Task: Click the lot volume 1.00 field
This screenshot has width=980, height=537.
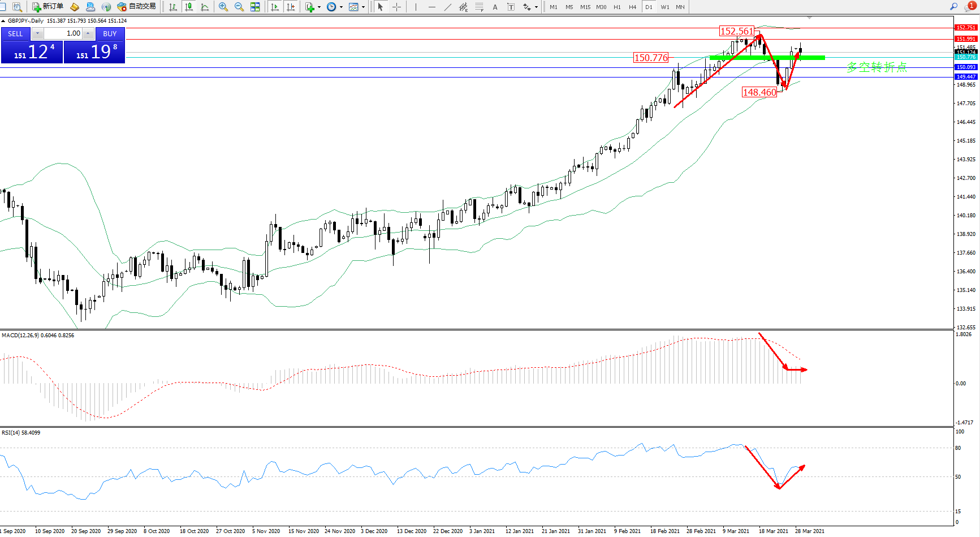Action: [x=64, y=33]
